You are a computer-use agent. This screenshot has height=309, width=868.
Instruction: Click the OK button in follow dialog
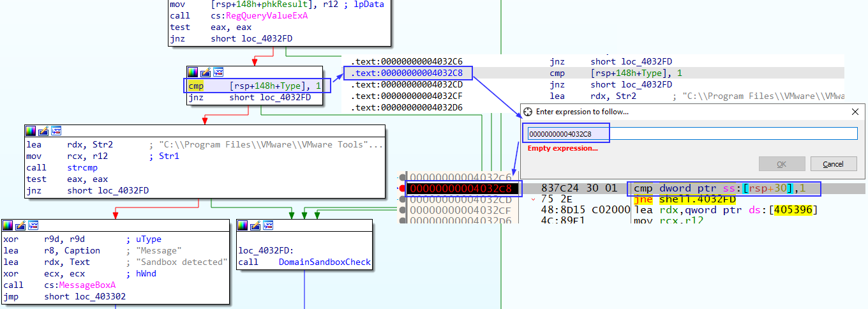click(x=782, y=164)
